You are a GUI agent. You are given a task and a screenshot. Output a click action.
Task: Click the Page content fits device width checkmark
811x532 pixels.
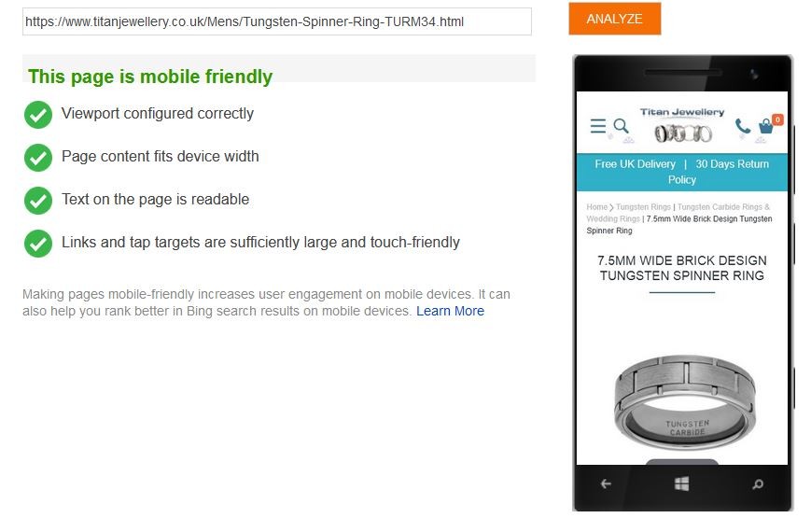coord(38,158)
